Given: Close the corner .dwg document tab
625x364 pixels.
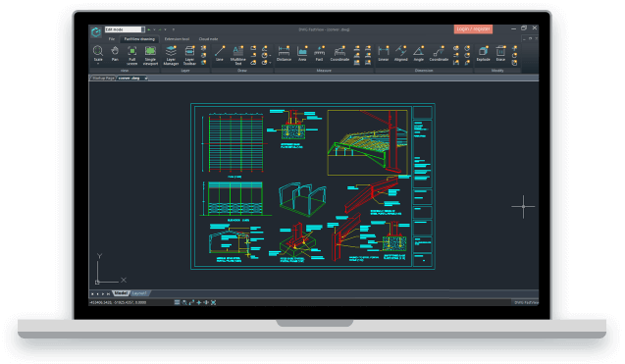Looking at the screenshot, I should 146,78.
